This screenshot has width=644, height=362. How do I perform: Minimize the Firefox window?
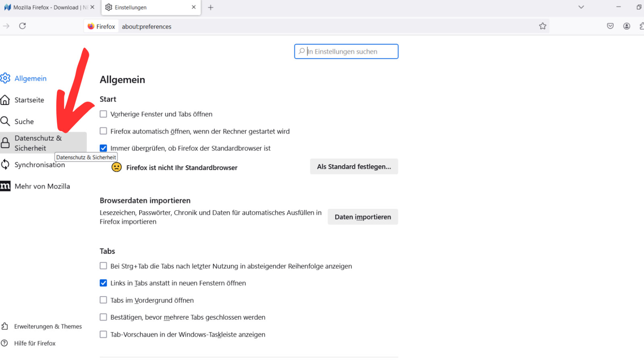click(x=618, y=7)
